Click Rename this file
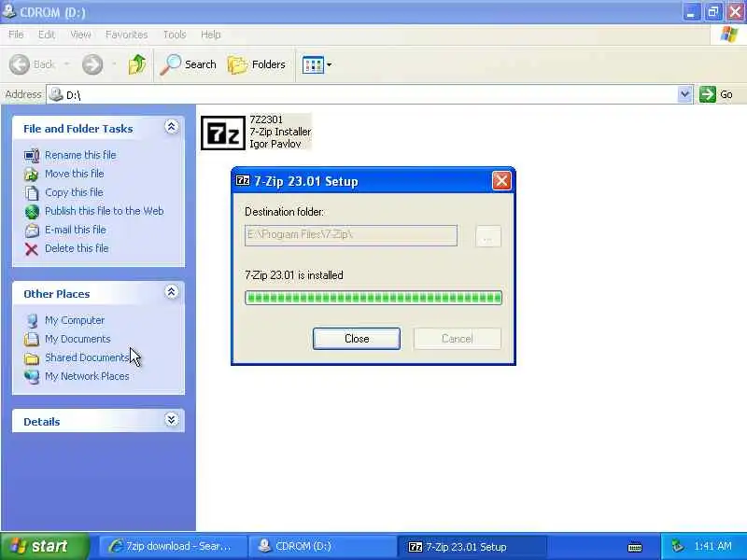Image resolution: width=747 pixels, height=560 pixels. (x=80, y=155)
